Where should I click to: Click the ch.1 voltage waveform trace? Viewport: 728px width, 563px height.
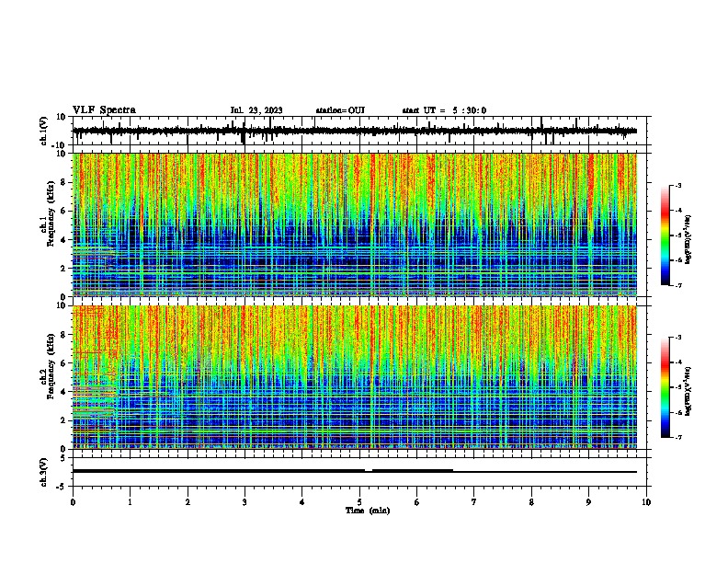(355, 131)
